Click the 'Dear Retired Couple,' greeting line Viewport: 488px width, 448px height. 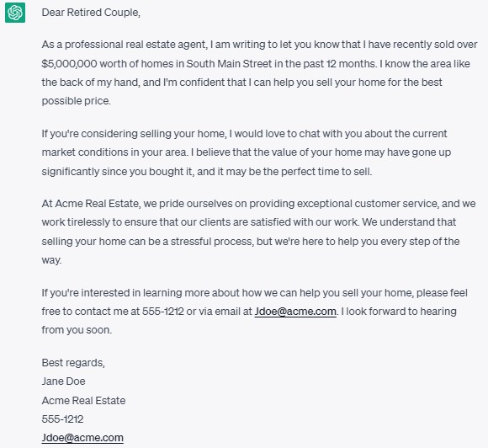[91, 13]
